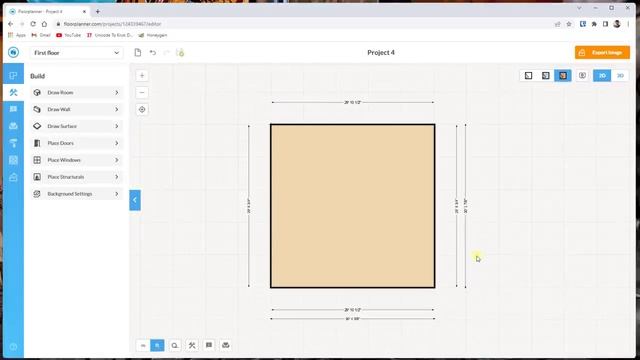640x360 pixels.
Task: Open the floor plan sidebar icon
Action: point(13,76)
